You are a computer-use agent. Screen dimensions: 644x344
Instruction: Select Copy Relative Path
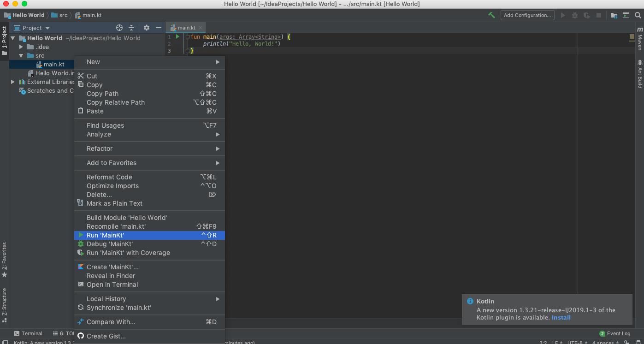(x=149, y=102)
